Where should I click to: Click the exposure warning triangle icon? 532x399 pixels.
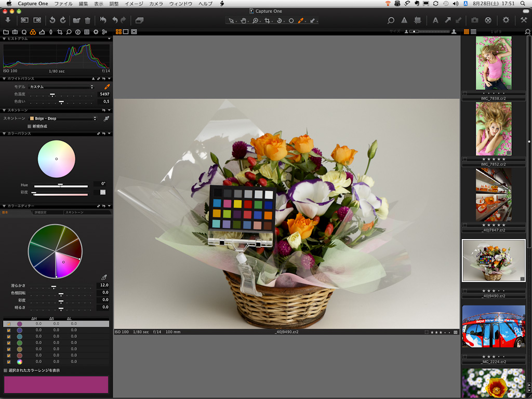point(404,20)
